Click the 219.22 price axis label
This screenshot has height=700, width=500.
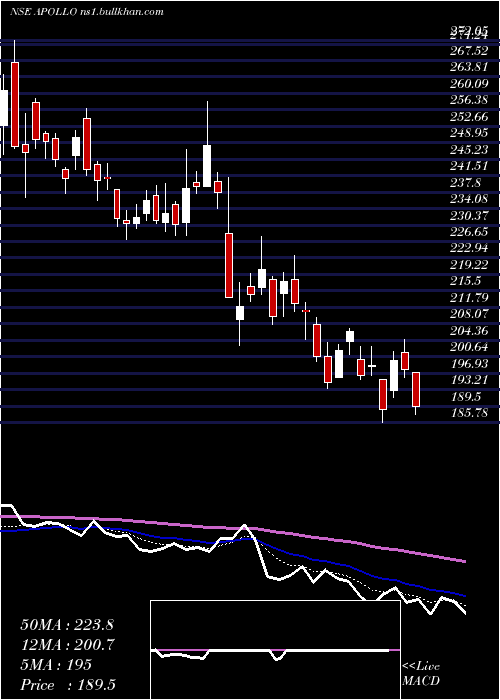point(469,265)
